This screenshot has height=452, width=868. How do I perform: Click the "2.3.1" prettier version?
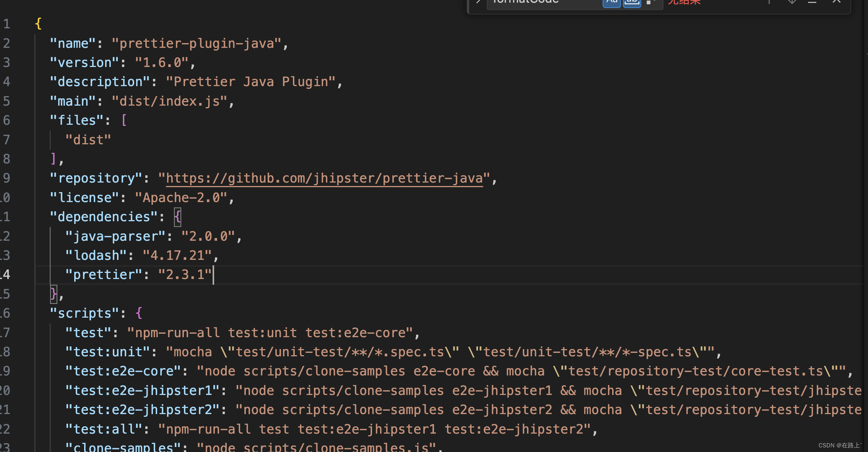pyautogui.click(x=185, y=275)
